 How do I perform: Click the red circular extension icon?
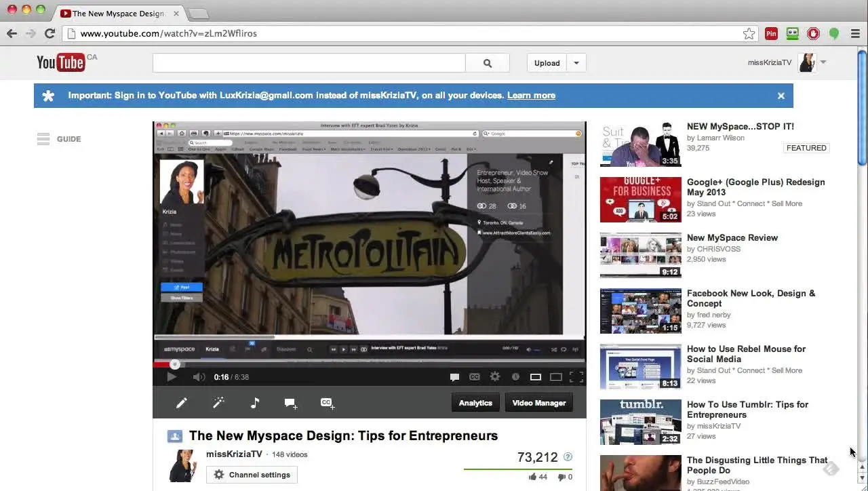pos(813,34)
